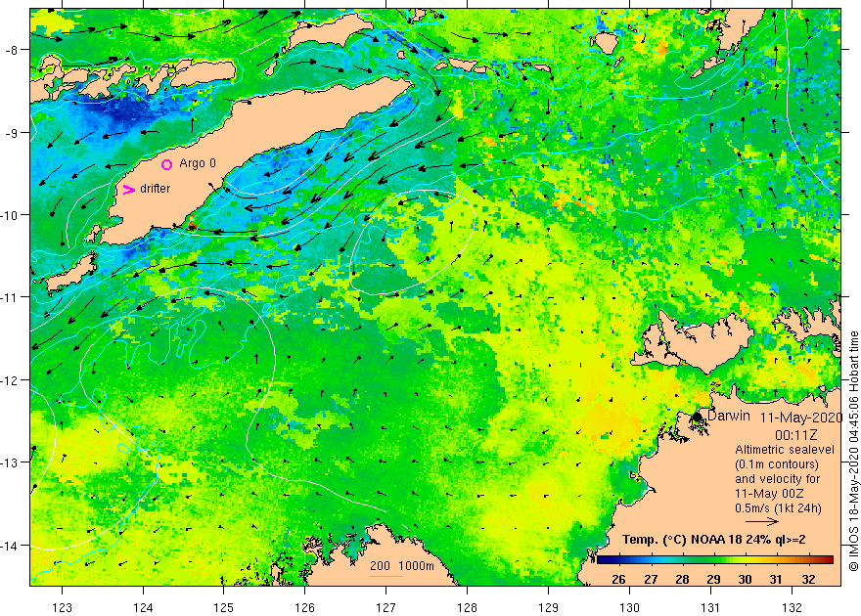Click latitude axis label -14
The height and width of the screenshot is (616, 861).
click(x=10, y=546)
